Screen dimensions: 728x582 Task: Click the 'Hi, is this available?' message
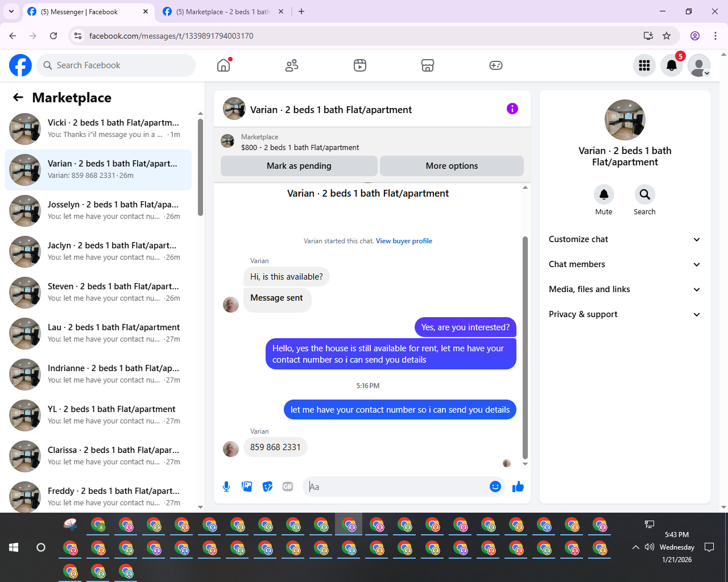[x=287, y=277]
